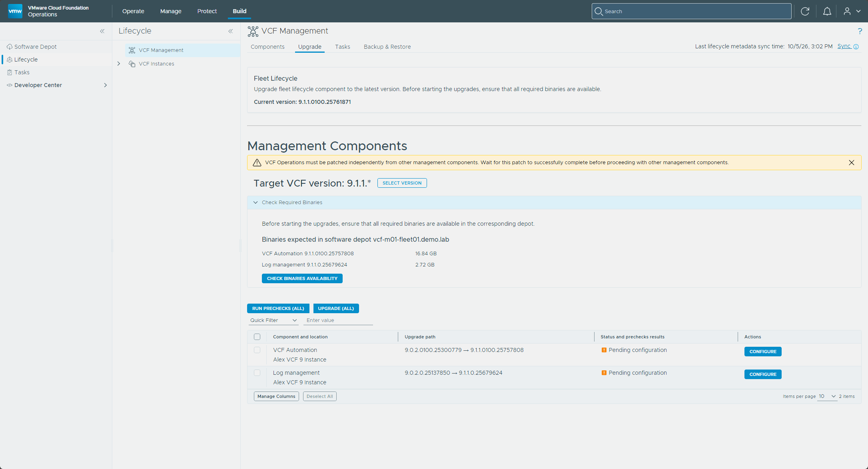
Task: Click the VMware vmw logo icon
Action: click(15, 11)
